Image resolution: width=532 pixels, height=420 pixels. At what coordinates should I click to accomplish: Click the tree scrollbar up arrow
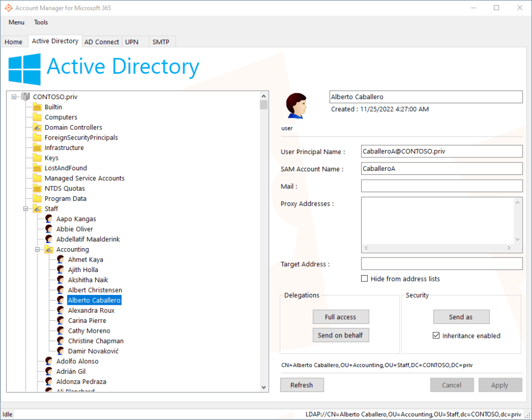click(263, 96)
